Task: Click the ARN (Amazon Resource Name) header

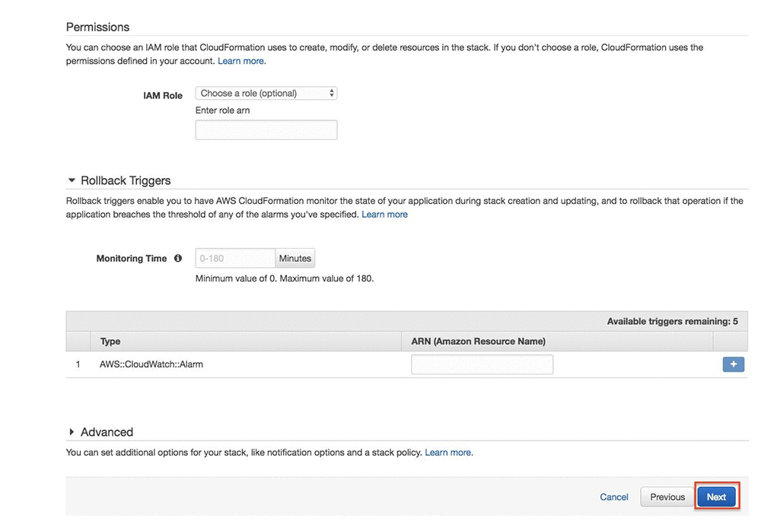Action: [479, 341]
